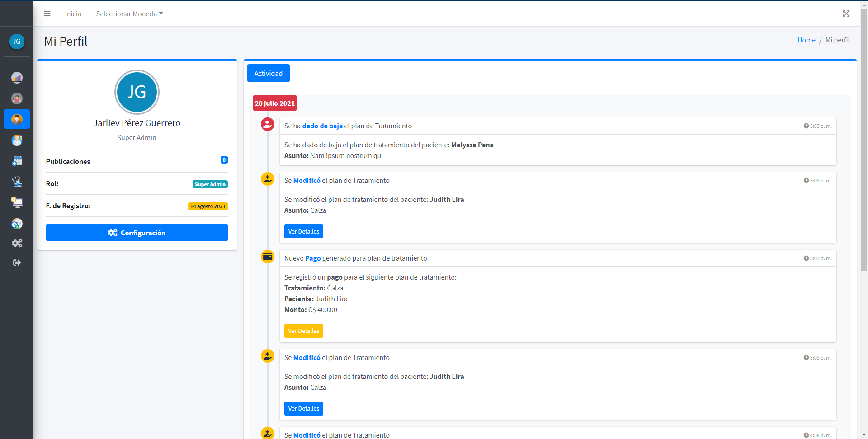Open the Home breadcrumb link

pyautogui.click(x=806, y=40)
